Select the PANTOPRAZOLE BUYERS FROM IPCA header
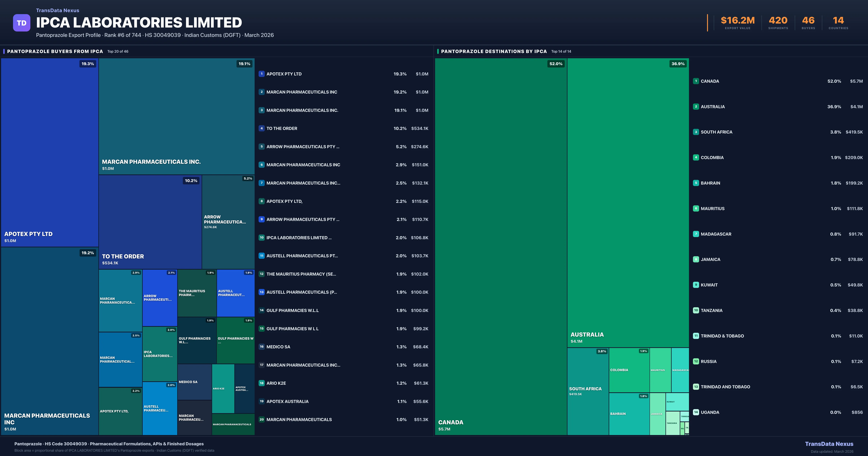The width and height of the screenshot is (868, 456). (55, 51)
